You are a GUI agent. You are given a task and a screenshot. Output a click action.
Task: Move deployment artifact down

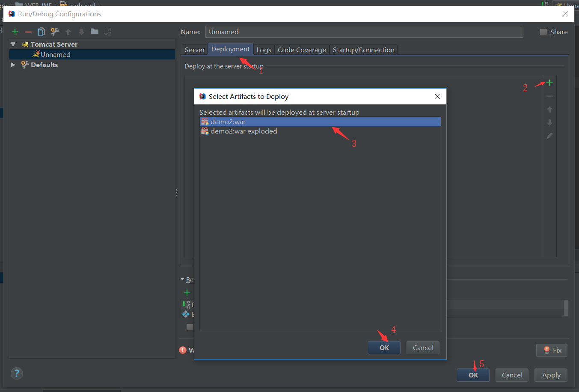point(549,123)
